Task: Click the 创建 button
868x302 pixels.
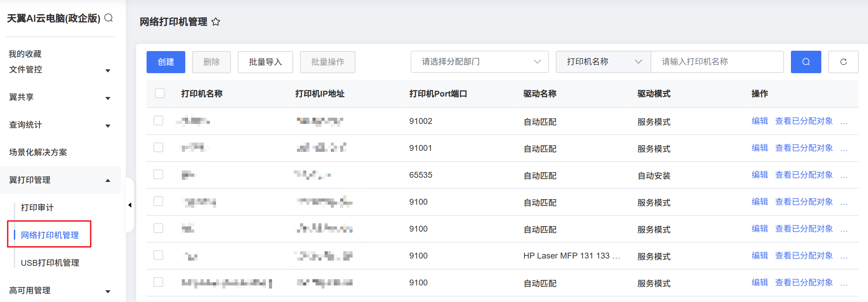Action: point(166,62)
